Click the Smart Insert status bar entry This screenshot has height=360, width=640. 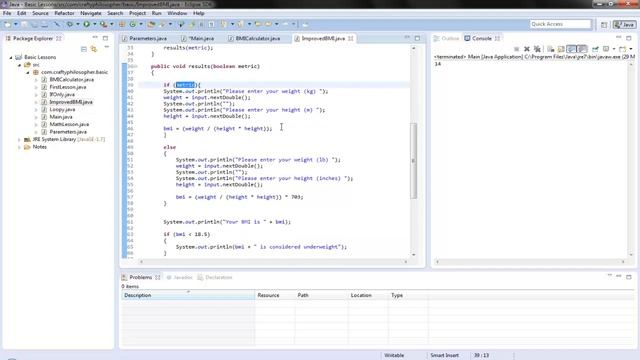point(444,356)
